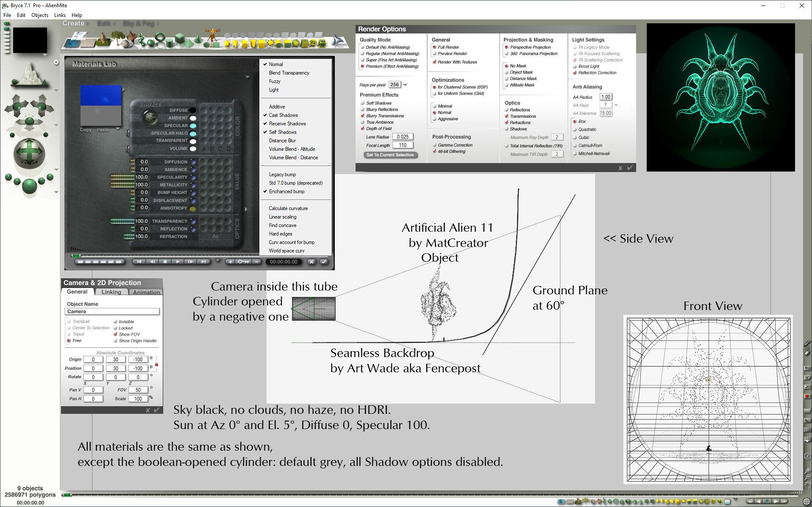Jump to first frame in Materials Lab
The width and height of the screenshot is (812, 507).
click(x=139, y=262)
